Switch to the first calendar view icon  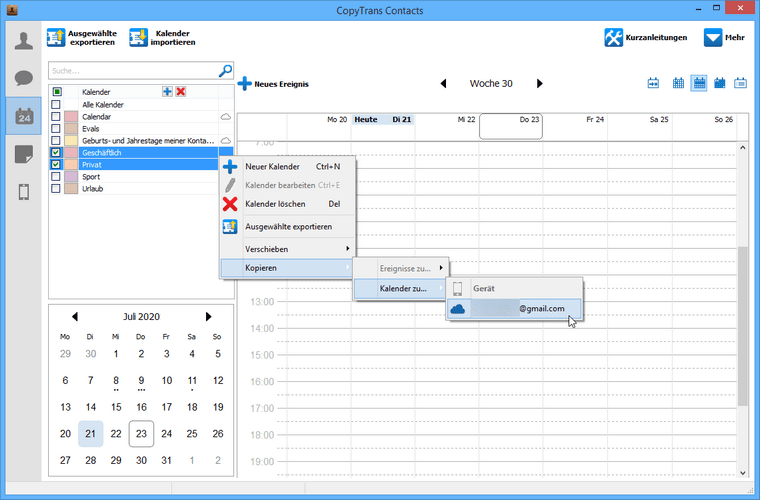pos(653,83)
